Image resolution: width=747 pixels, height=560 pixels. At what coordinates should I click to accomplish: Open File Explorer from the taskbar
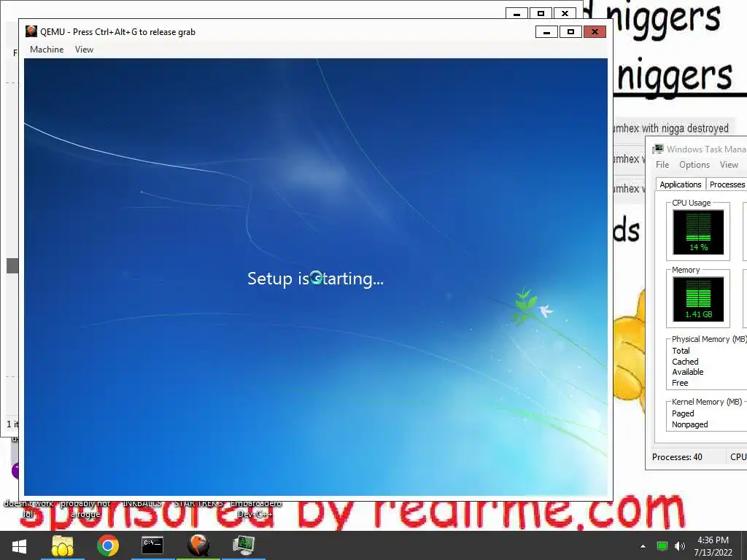point(63,545)
